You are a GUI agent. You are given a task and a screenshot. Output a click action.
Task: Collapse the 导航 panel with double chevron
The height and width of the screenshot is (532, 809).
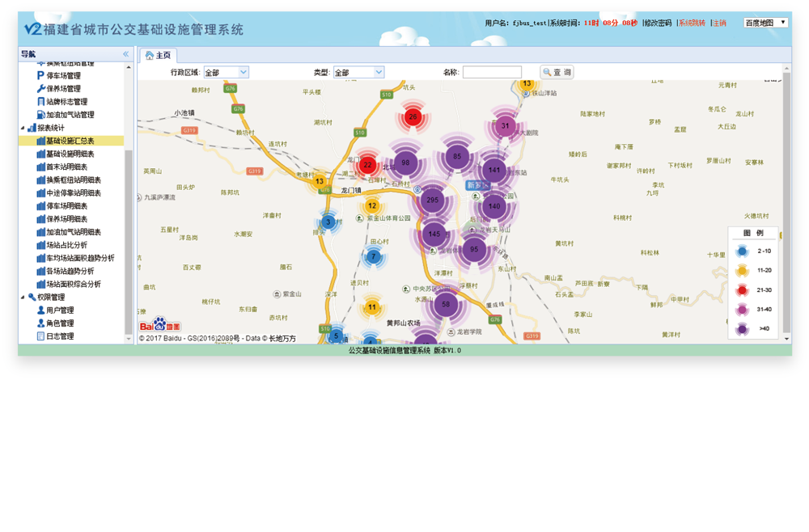[126, 53]
